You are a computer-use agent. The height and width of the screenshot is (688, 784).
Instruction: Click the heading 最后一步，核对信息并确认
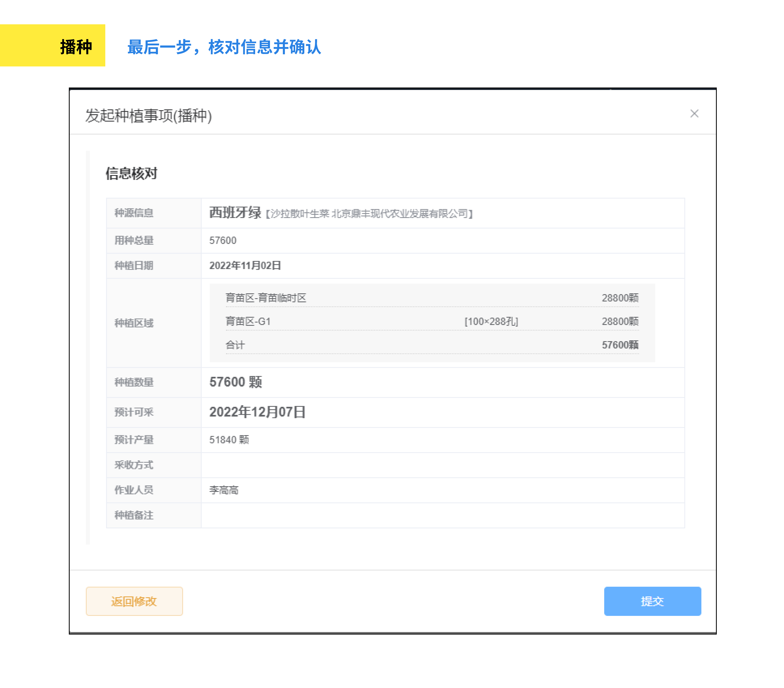coord(224,47)
